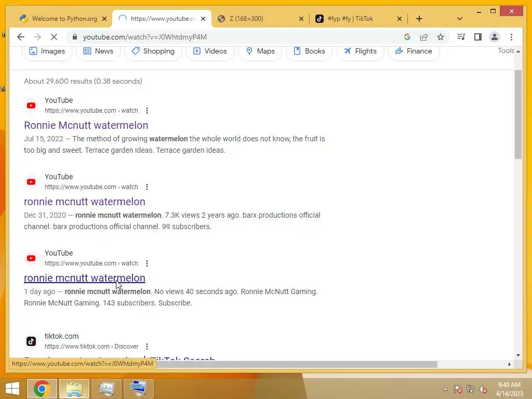Image resolution: width=532 pixels, height=399 pixels.
Task: Open the Chrome profile avatar
Action: coord(495,37)
